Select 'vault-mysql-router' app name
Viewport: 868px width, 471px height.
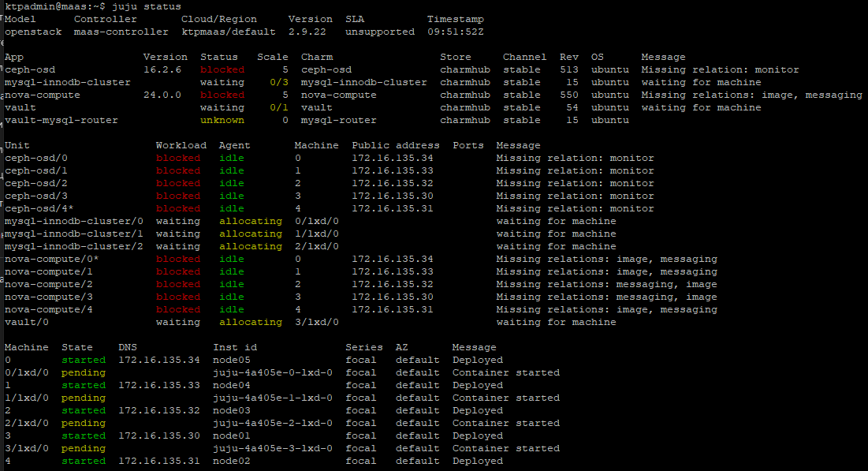(61, 120)
